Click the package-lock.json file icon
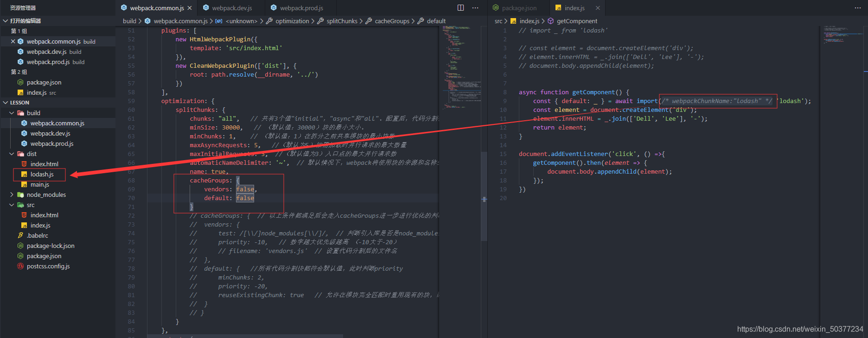The width and height of the screenshot is (868, 338). [x=20, y=246]
